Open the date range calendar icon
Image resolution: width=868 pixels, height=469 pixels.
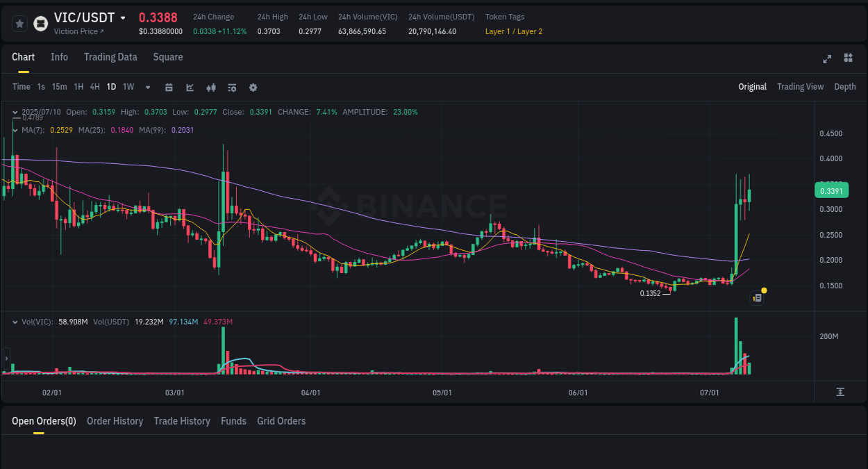pyautogui.click(x=169, y=87)
